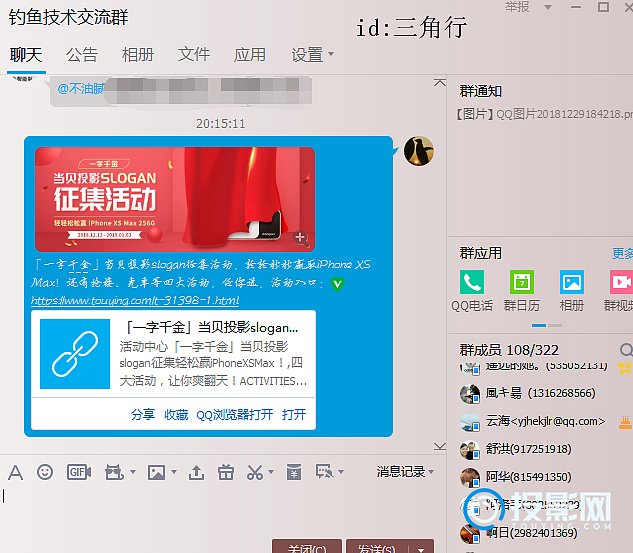The image size is (633, 553).
Task: Click the sender's penguin avatar
Action: tap(419, 151)
